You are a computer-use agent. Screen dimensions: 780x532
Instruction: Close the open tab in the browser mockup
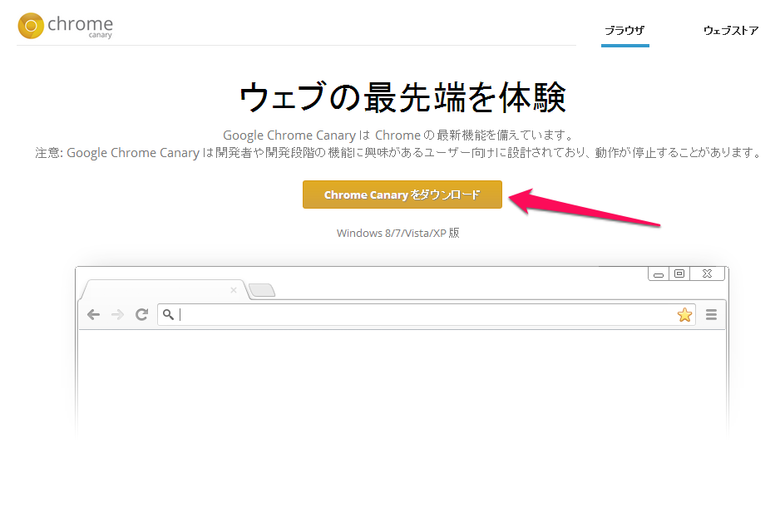pos(234,290)
